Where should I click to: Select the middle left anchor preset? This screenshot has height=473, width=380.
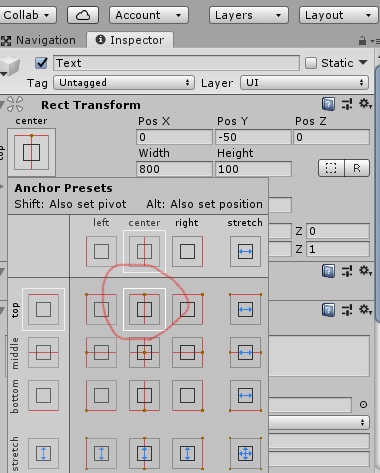coord(101,352)
